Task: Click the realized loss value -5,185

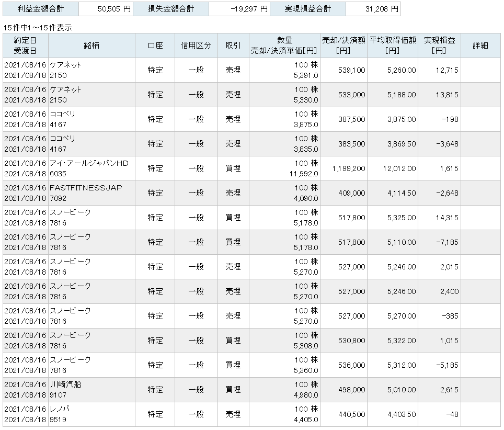Action: 447,365
